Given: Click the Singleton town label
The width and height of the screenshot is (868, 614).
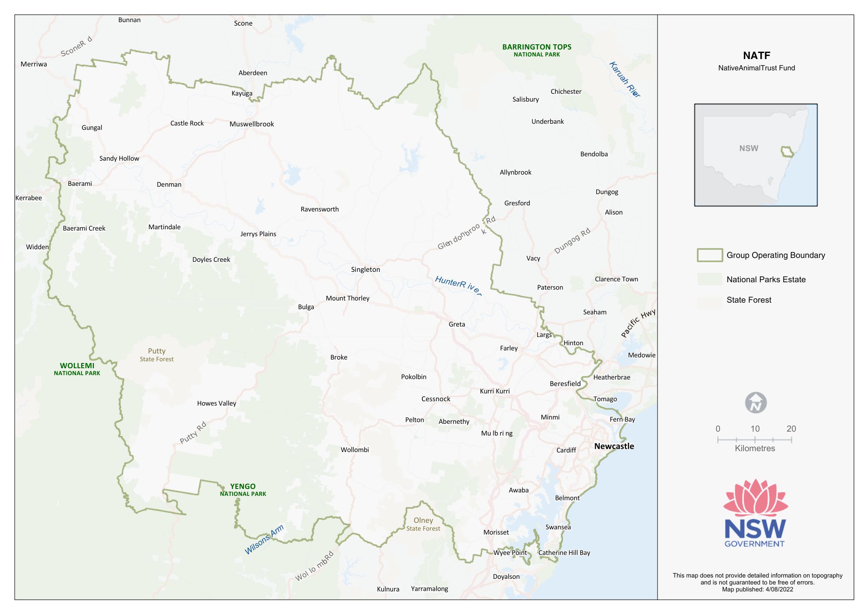Looking at the screenshot, I should tap(365, 270).
